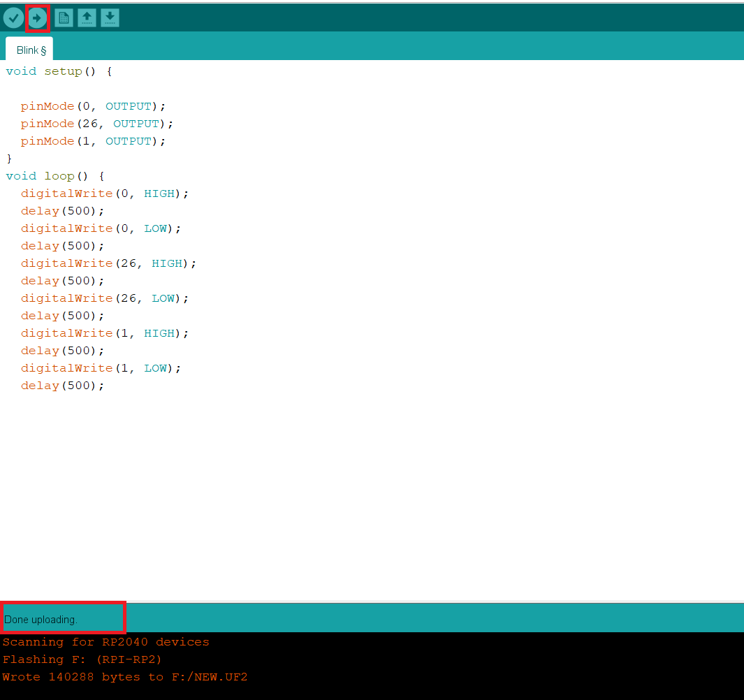
Task: Click the digitalWrite(1, LOW) statement
Action: [101, 368]
